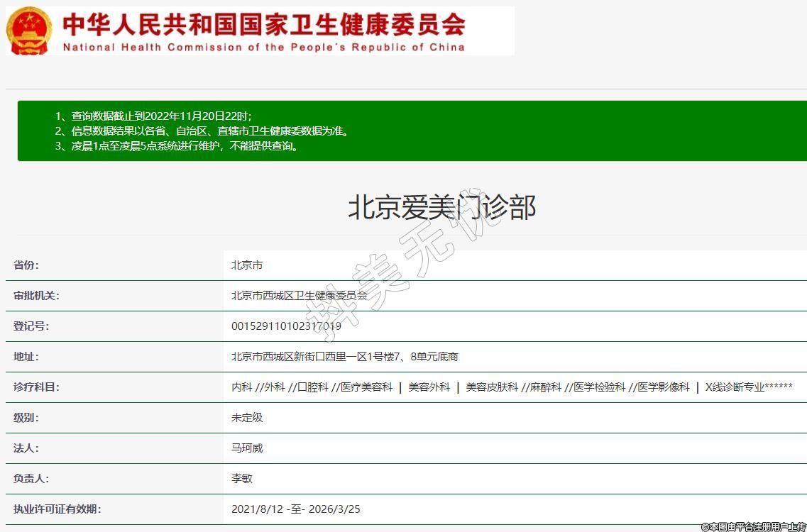
Task: Click the national emblem logo
Action: click(29, 31)
